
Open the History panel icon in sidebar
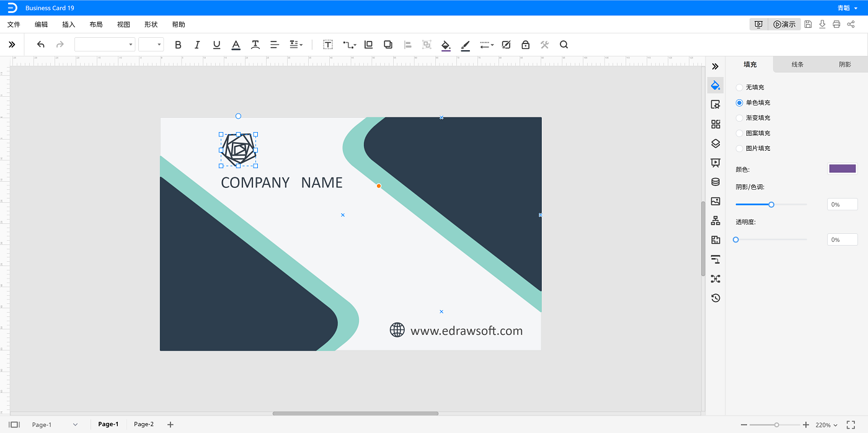pos(715,298)
